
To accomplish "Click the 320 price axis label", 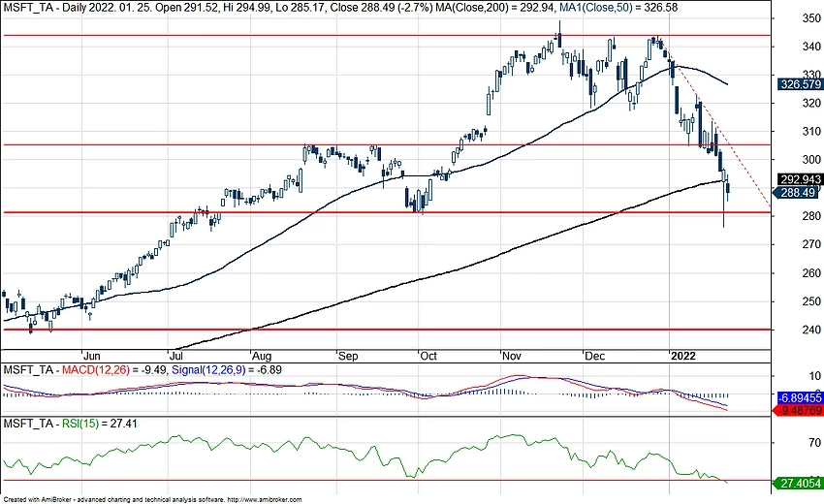I will (x=811, y=103).
